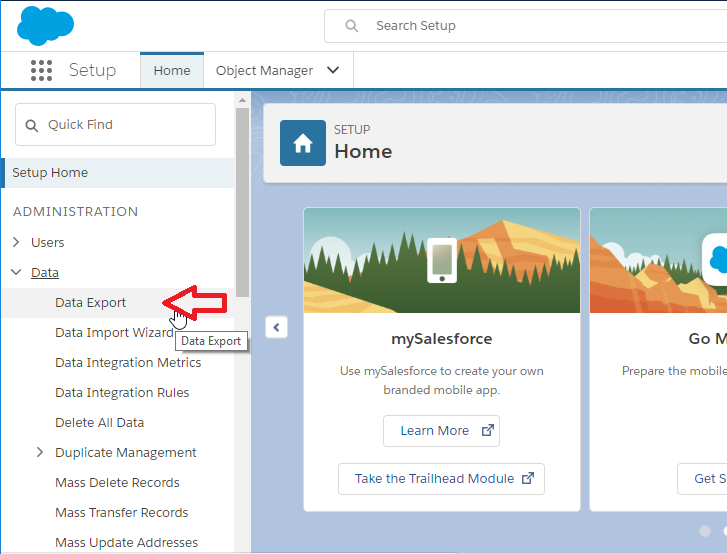Open Data Import Wizard
Viewport: 727px width, 554px height.
pyautogui.click(x=113, y=332)
